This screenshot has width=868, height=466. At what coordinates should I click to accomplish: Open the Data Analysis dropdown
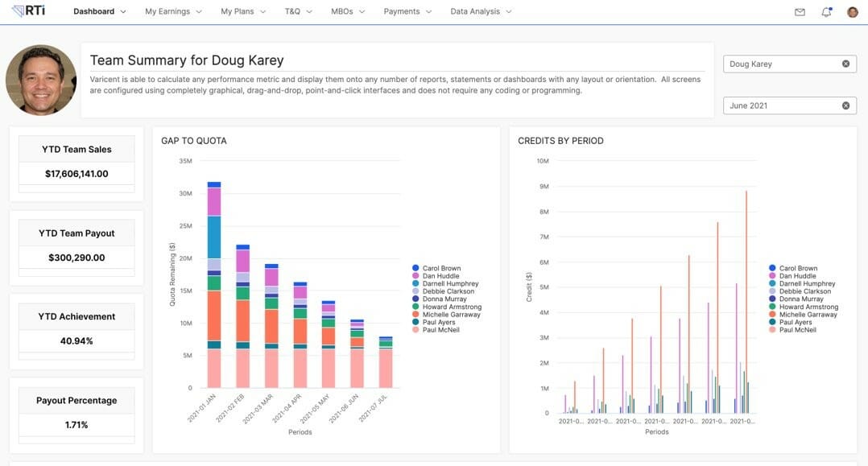[481, 12]
